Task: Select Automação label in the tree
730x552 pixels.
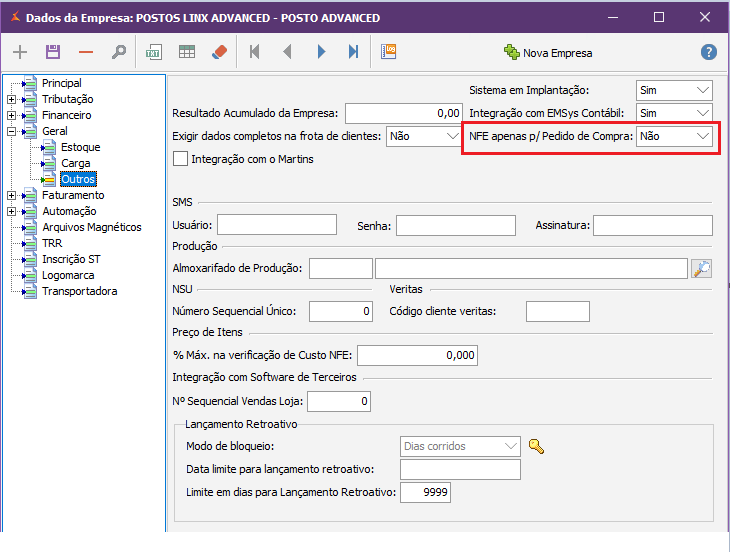Action: point(69,211)
